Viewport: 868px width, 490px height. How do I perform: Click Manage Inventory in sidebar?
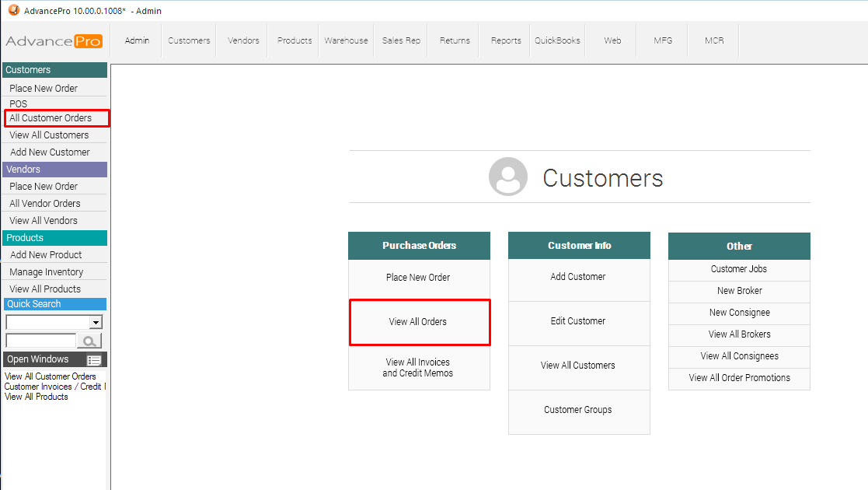click(x=47, y=272)
